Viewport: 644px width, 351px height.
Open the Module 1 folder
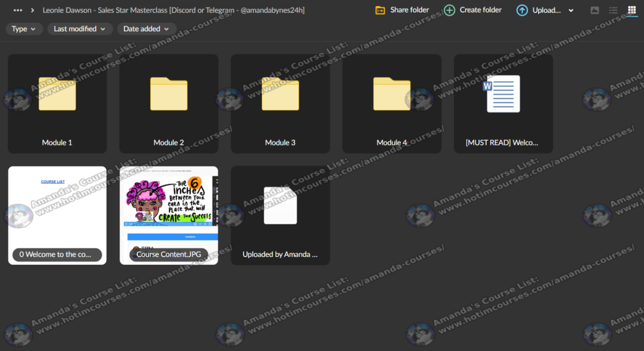tap(57, 104)
